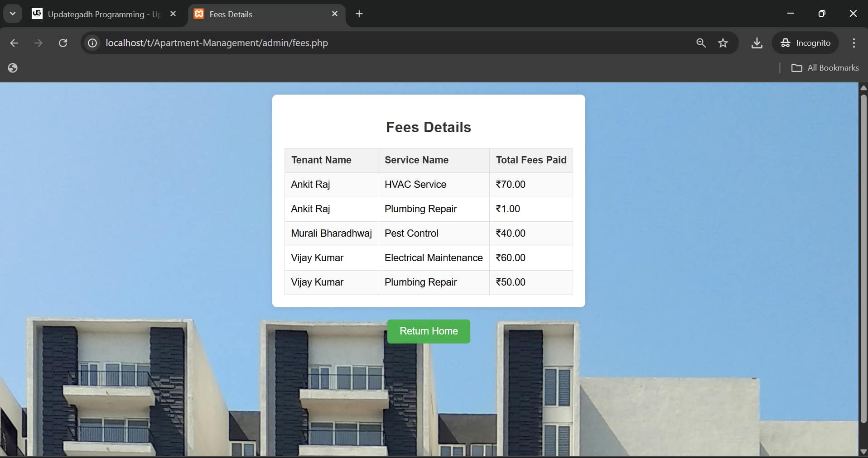Click the zoom magnifier icon in address bar

[701, 43]
